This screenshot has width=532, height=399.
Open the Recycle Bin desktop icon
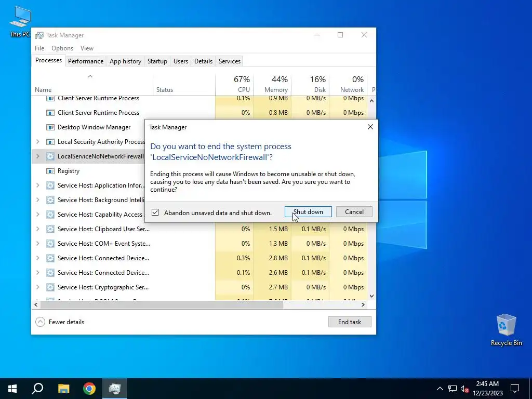[x=506, y=330]
